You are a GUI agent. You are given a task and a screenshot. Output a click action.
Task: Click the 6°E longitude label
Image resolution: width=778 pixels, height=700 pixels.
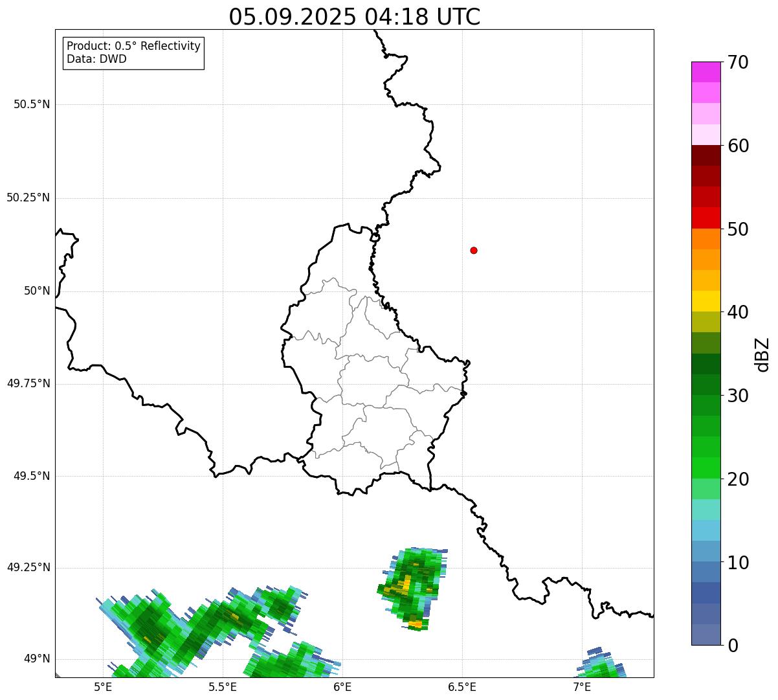click(342, 686)
